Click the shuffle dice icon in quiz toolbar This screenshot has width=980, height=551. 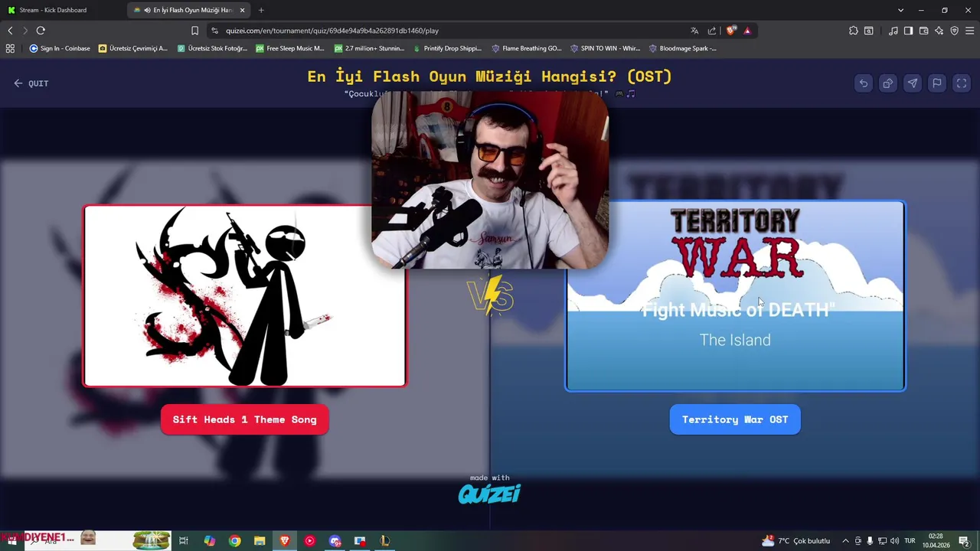[x=887, y=83]
